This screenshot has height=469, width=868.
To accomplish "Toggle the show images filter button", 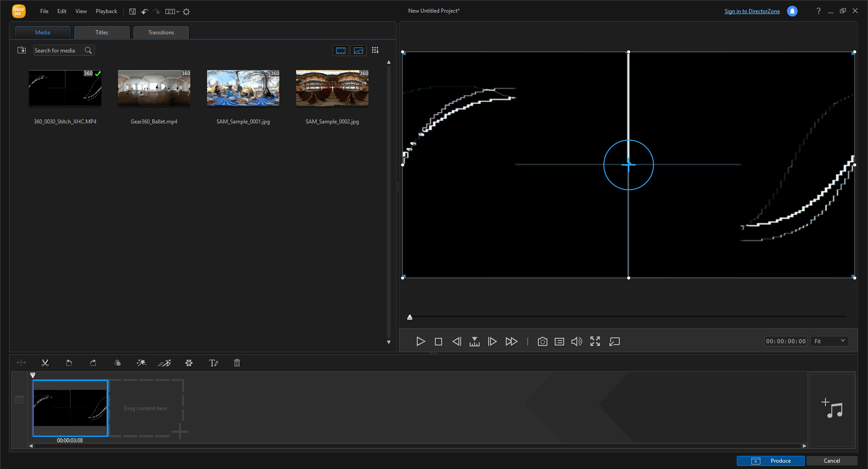I will pyautogui.click(x=359, y=51).
